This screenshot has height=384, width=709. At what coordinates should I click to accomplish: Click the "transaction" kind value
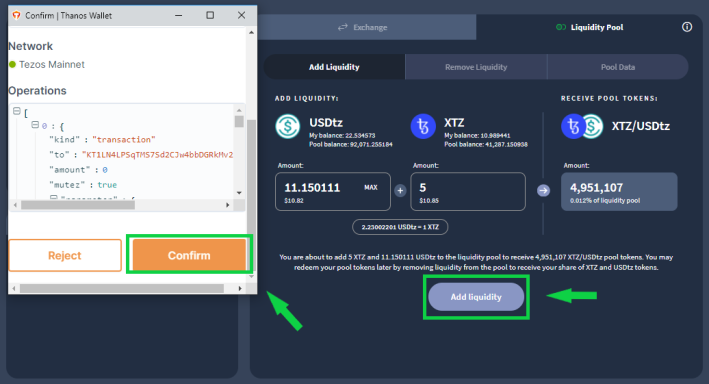click(124, 139)
